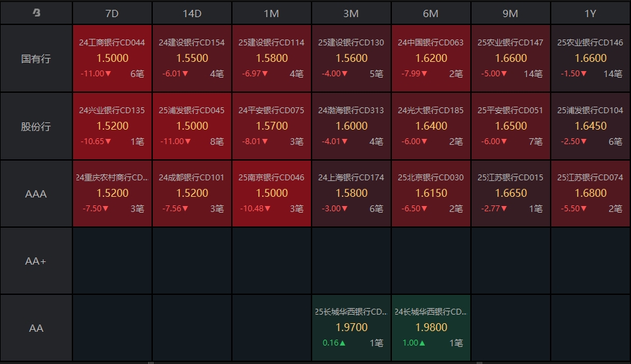Choose the AA+ rating row header
Screen dimensions: 631x364
point(36,261)
